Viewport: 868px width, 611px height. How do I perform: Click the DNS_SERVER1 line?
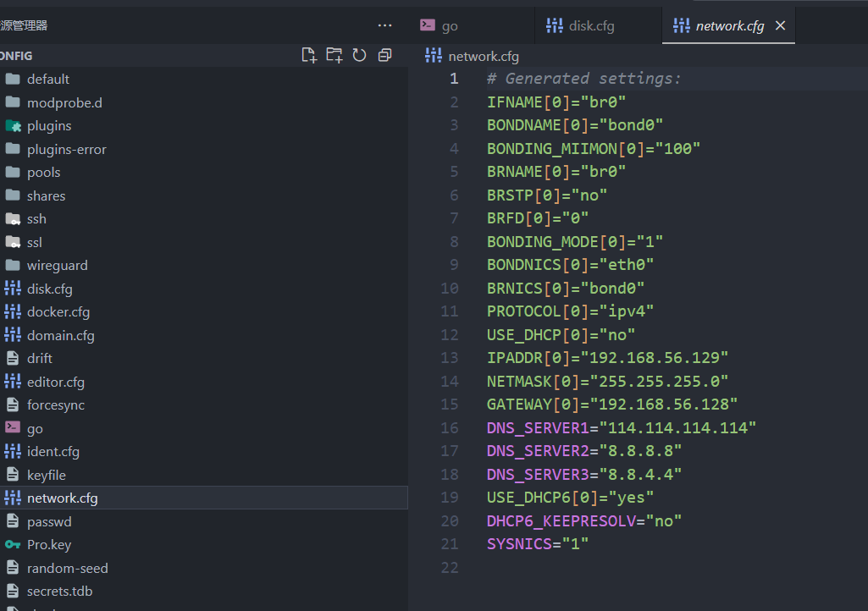621,428
